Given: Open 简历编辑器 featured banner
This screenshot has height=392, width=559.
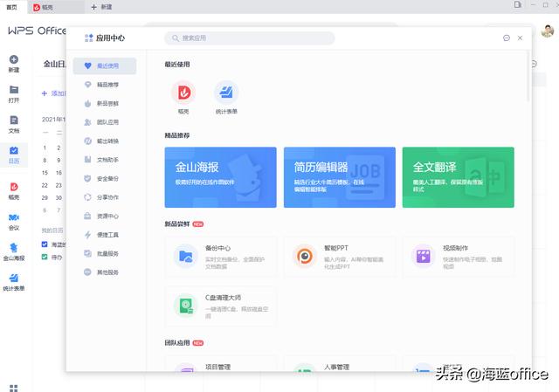Looking at the screenshot, I should click(x=339, y=177).
